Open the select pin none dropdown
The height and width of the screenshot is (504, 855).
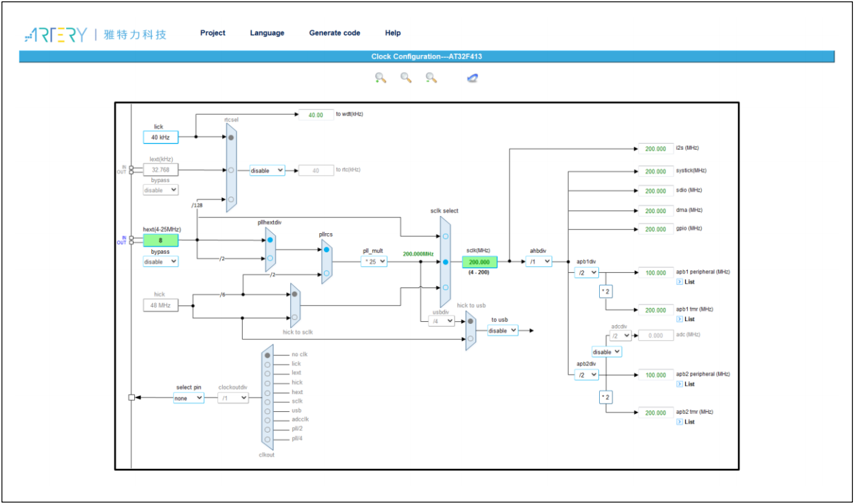click(x=189, y=397)
